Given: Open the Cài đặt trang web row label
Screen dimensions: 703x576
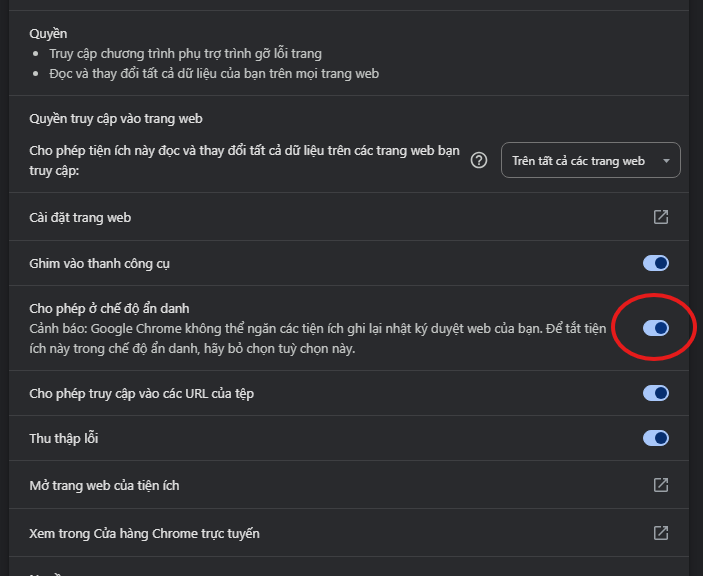Looking at the screenshot, I should pos(80,218).
